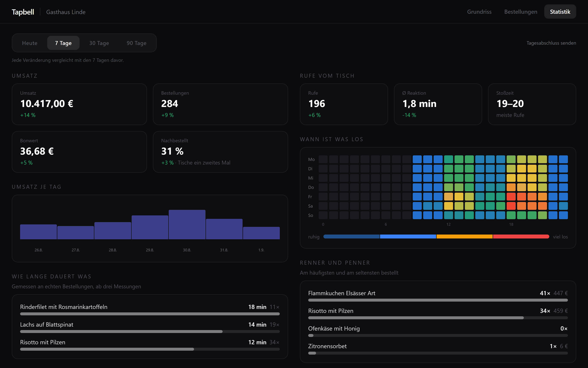Click the Rinderfilet duration progress bar
Viewport: 588px width, 368px height.
pos(150,314)
